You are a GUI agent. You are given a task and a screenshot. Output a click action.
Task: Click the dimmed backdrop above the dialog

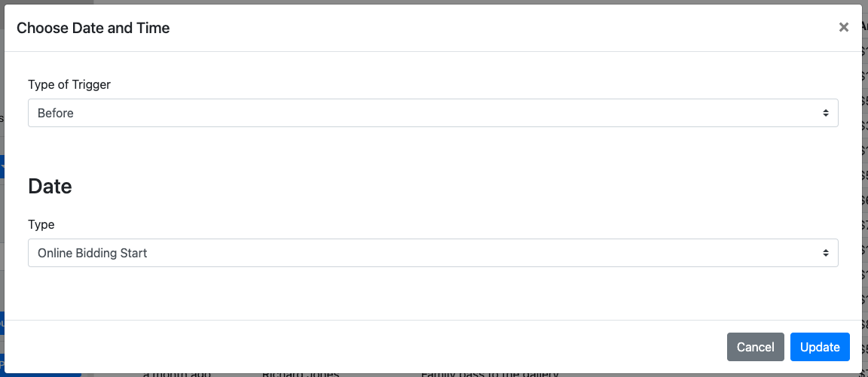tap(434, 2)
